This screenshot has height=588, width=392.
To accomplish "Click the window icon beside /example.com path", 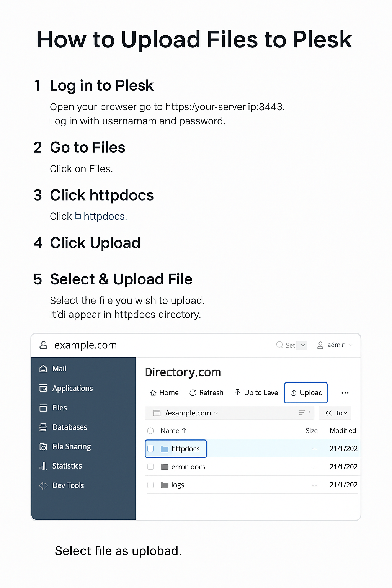I will coord(157,413).
